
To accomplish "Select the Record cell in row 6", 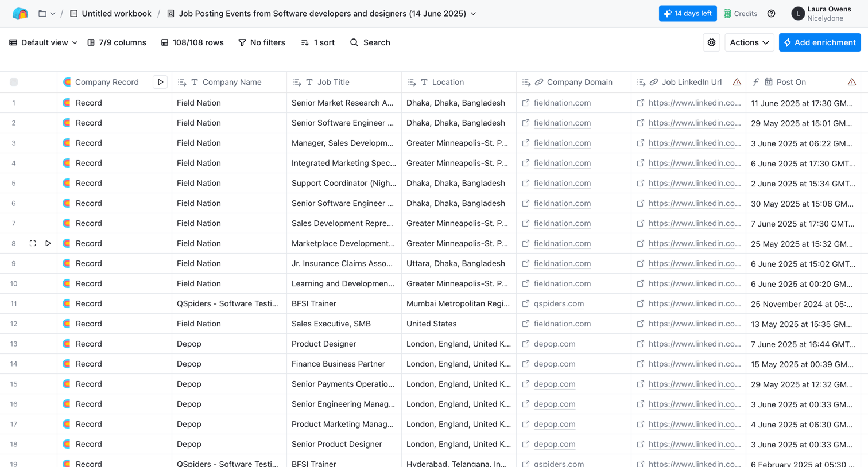I will [x=114, y=203].
